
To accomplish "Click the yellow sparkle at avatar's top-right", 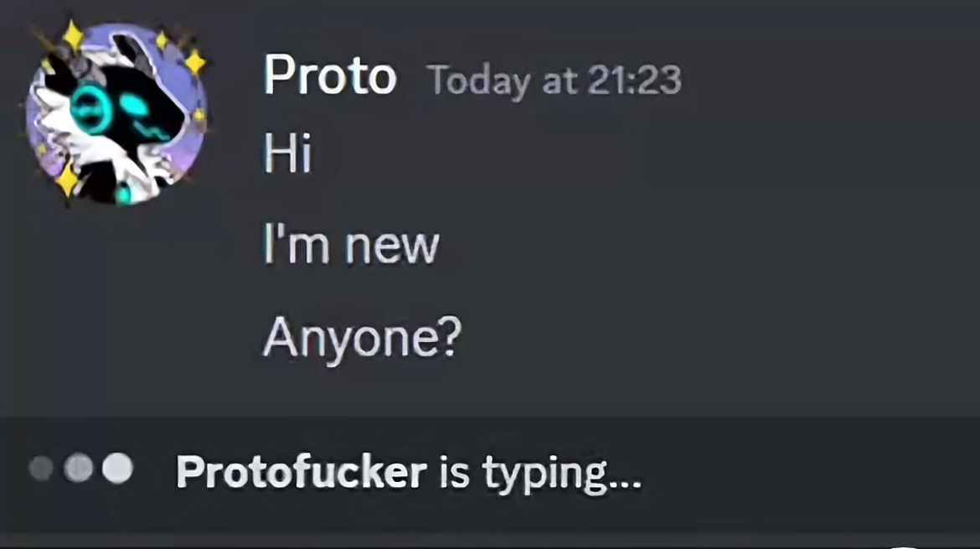I will [195, 61].
